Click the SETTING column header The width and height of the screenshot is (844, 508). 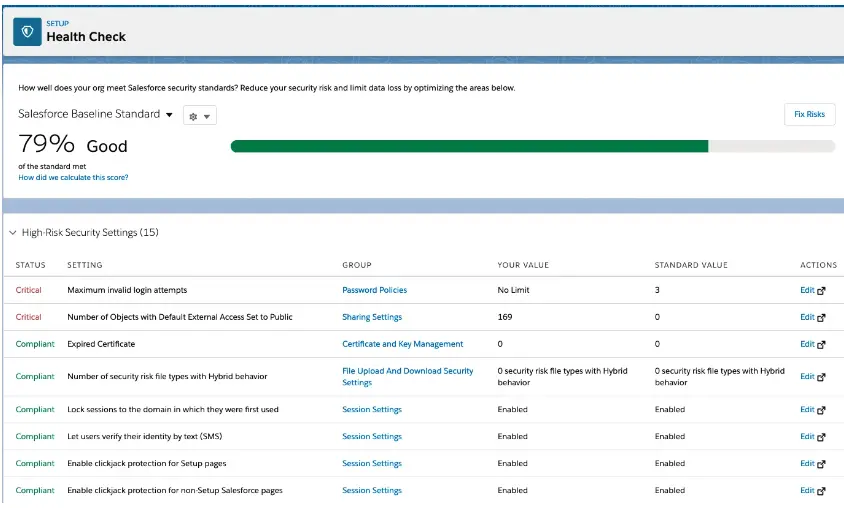pyautogui.click(x=85, y=265)
